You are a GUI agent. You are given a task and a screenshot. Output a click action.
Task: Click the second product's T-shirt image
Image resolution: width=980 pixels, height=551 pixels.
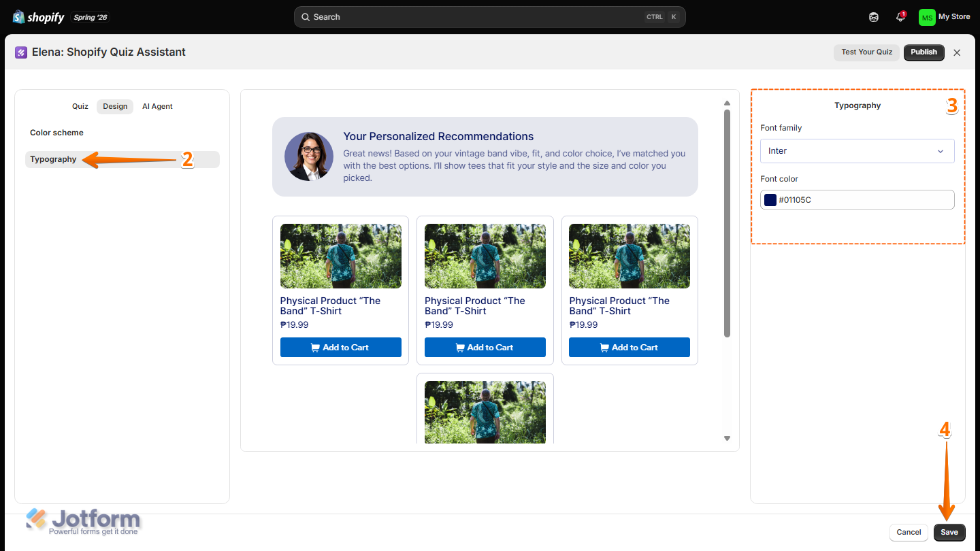pyautogui.click(x=485, y=256)
